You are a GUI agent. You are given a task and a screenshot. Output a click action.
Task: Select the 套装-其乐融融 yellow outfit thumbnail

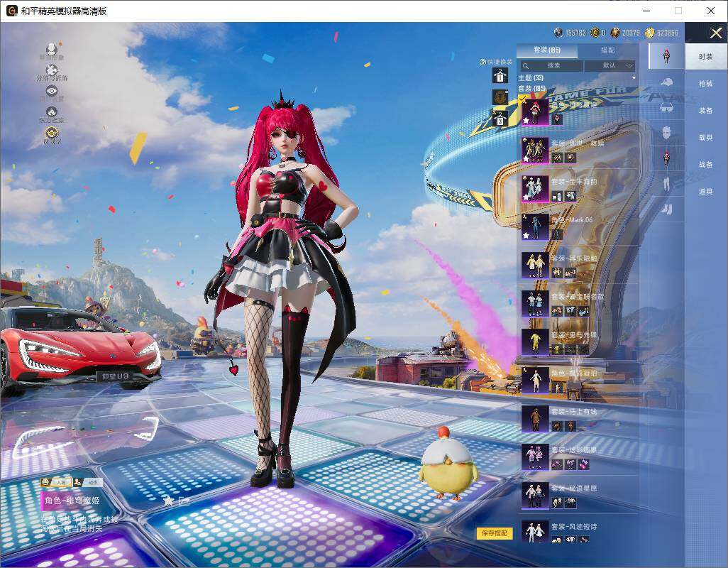click(535, 266)
